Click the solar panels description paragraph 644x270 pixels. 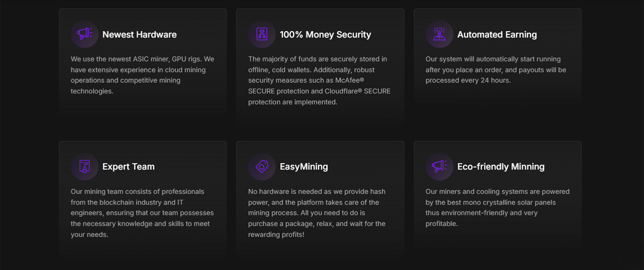tap(498, 208)
